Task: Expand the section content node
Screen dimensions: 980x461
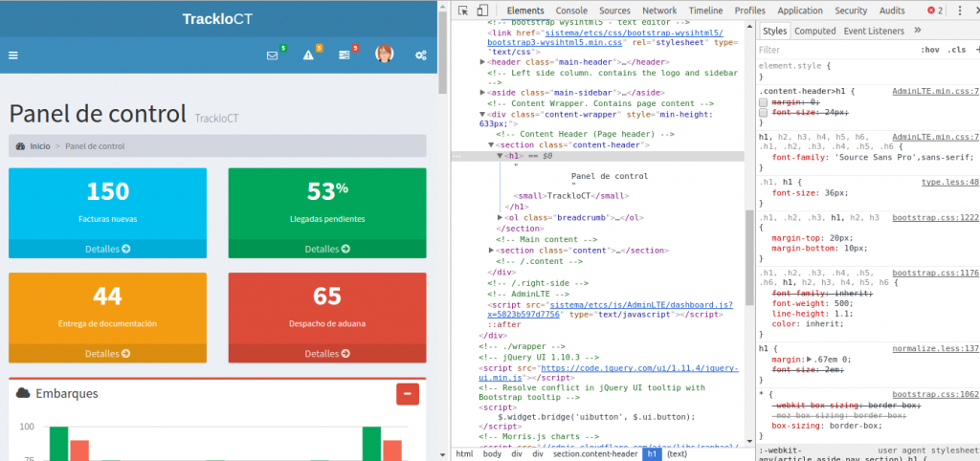Action: (x=491, y=250)
